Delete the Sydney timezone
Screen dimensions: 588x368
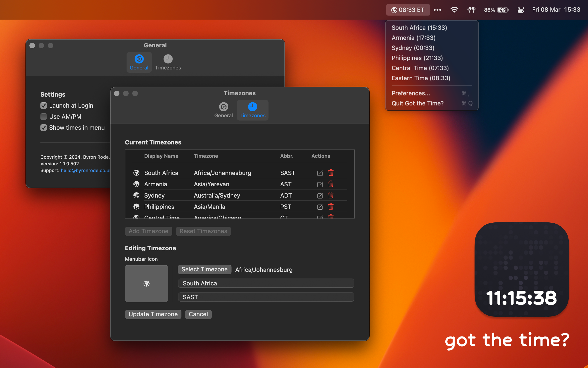(331, 195)
